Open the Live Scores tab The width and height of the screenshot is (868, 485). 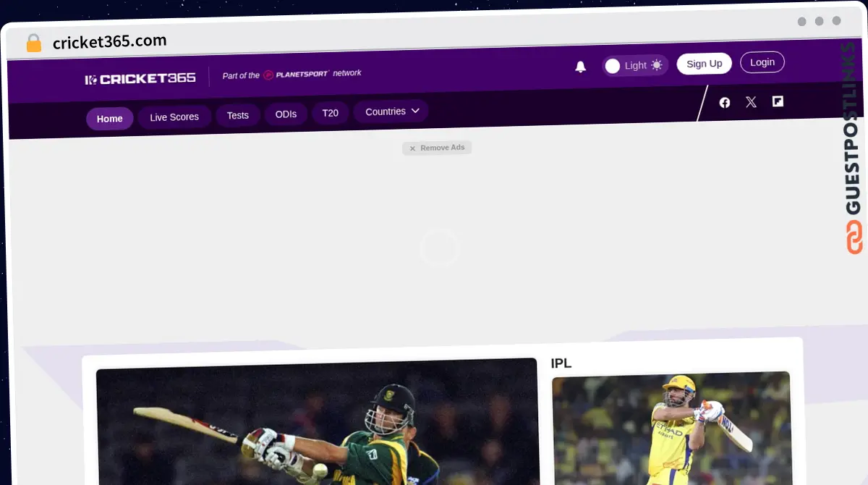pos(174,117)
